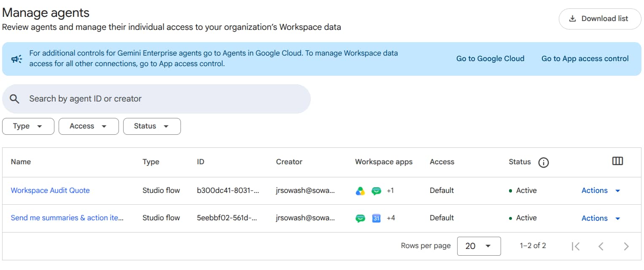Click creator cell in Workspace Audit Quote row
Image resolution: width=644 pixels, height=270 pixels.
(x=305, y=190)
